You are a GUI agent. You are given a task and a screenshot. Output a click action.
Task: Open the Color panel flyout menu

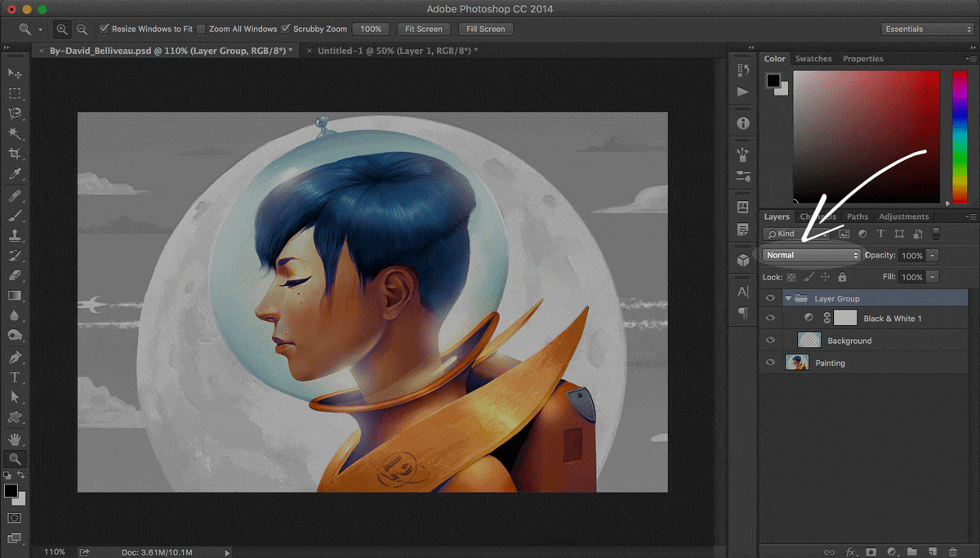coord(971,59)
